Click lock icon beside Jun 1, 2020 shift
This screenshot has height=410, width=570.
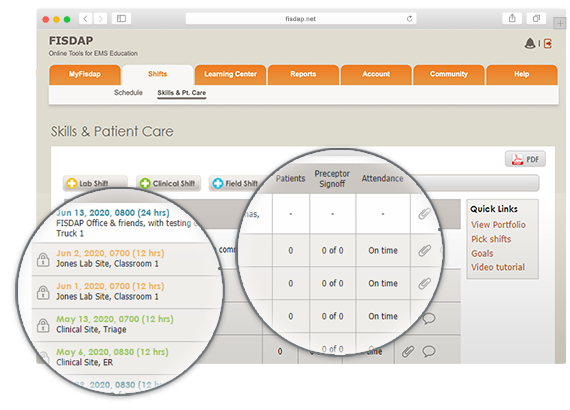[x=43, y=292]
